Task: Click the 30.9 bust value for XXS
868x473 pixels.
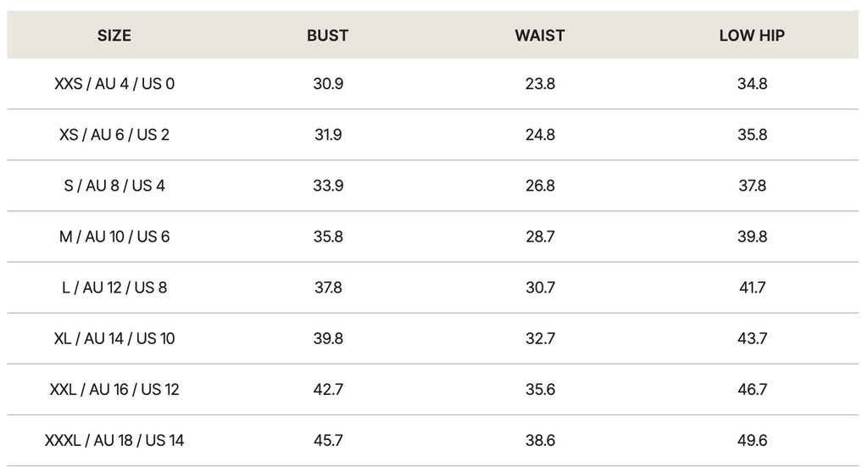Action: click(328, 84)
